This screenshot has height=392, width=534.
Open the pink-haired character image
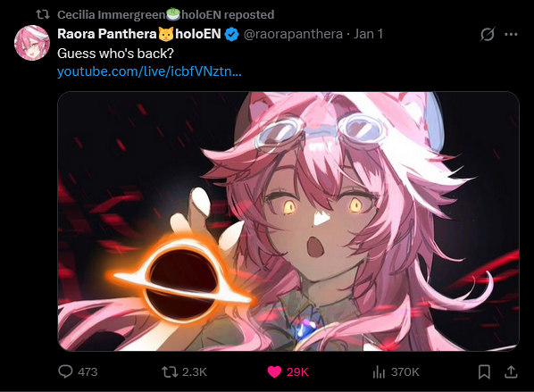[x=288, y=221]
